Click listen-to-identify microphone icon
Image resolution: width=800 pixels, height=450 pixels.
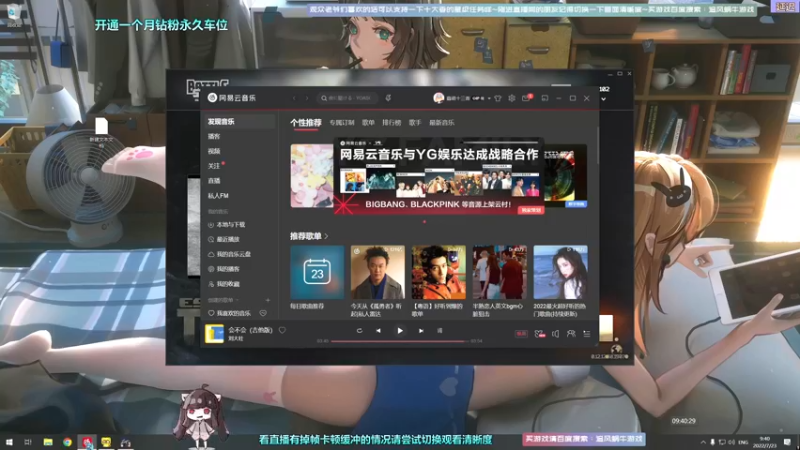pos(388,98)
